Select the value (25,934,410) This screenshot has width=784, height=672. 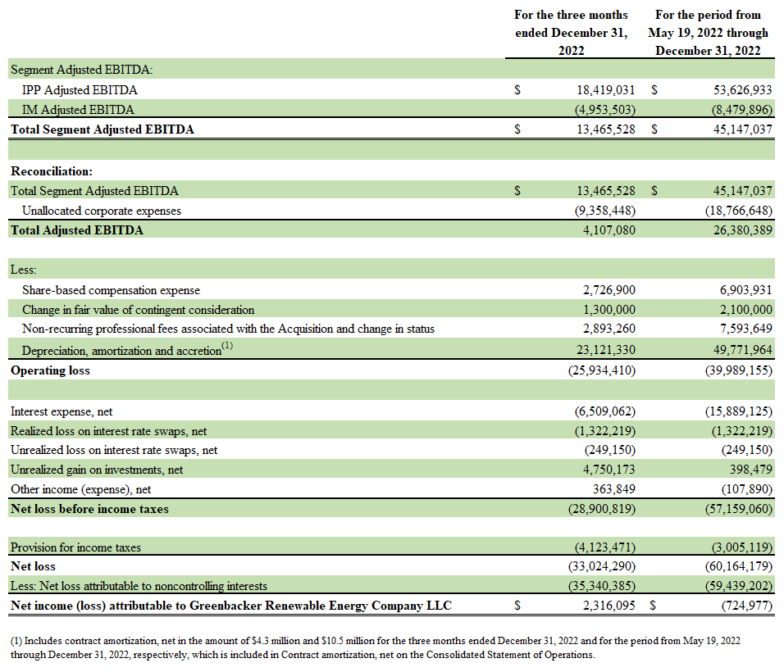[602, 370]
